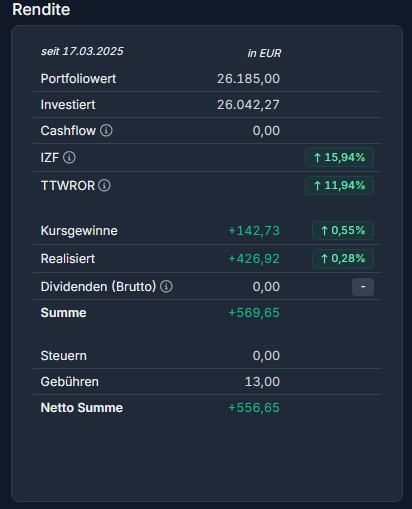Click the 'in EUR' currency label
This screenshot has height=509, width=412.
(x=264, y=53)
